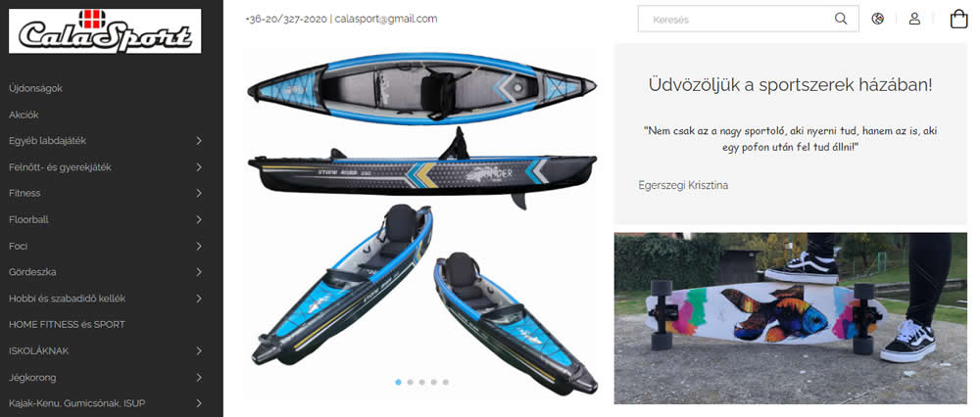Select the last carousel dot

point(446,382)
